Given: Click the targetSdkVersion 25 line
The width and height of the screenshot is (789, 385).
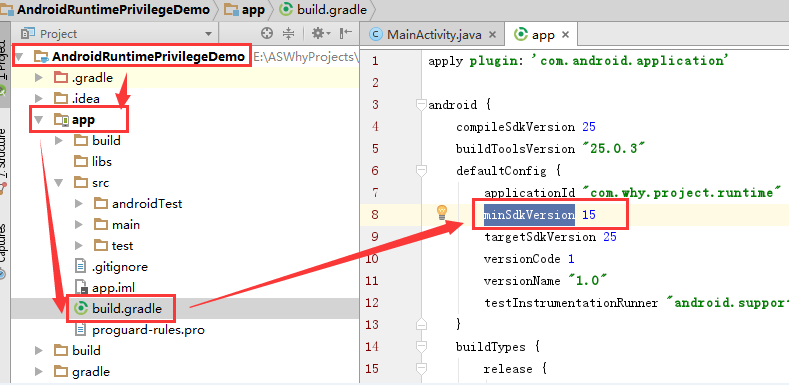Looking at the screenshot, I should click(550, 237).
